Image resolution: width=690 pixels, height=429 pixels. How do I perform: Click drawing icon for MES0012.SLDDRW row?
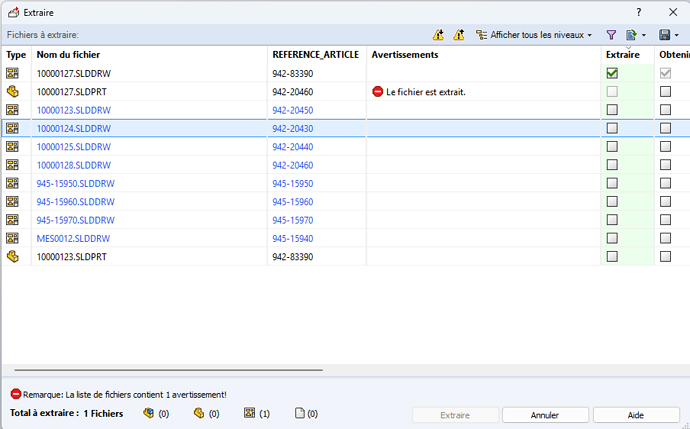(x=12, y=238)
